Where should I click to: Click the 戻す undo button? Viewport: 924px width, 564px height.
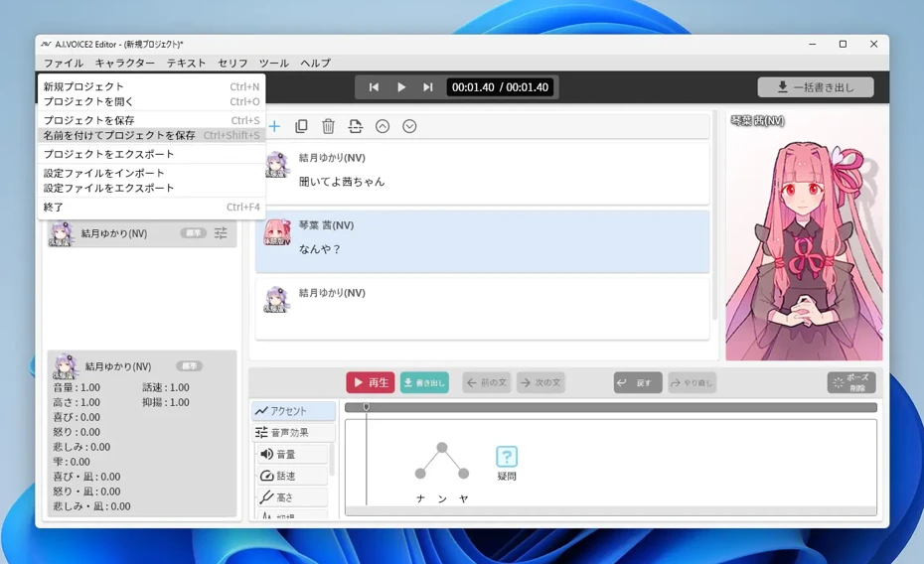[638, 382]
